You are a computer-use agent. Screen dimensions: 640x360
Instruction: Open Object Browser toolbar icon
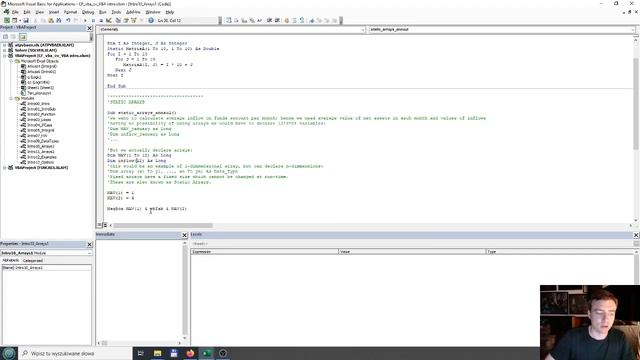133,20
